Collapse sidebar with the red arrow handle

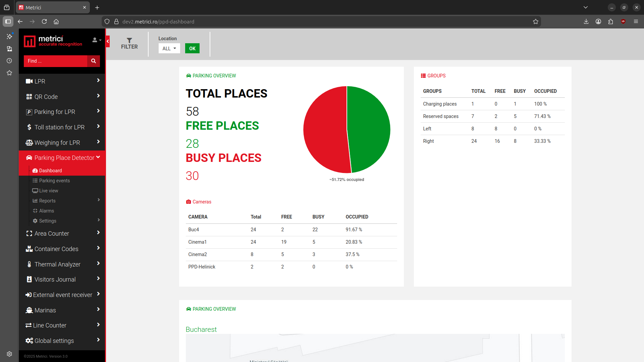(x=108, y=41)
